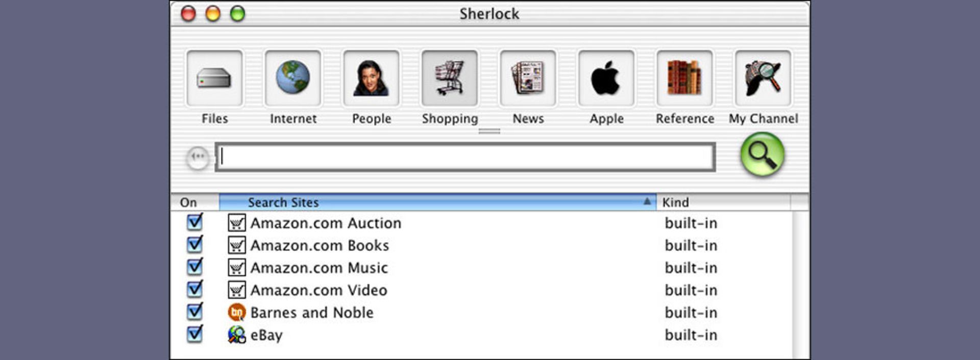Click the channel panel resize handle
Screen dimensions: 980x360
489,131
